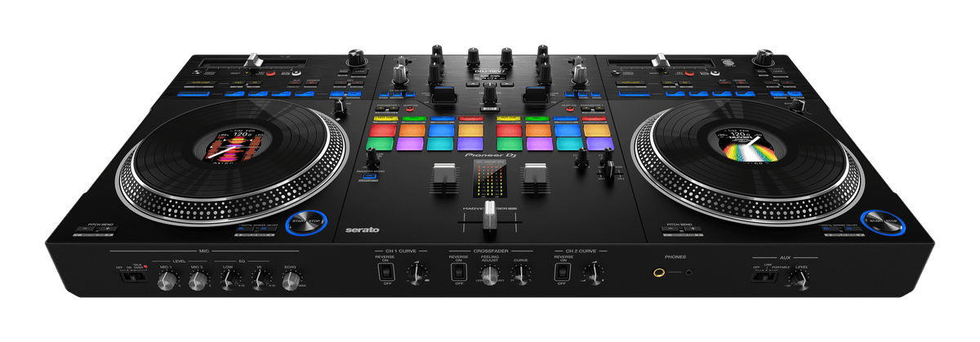Adjust the MIC 1 level knob
The width and height of the screenshot is (980, 342).
pyautogui.click(x=167, y=282)
